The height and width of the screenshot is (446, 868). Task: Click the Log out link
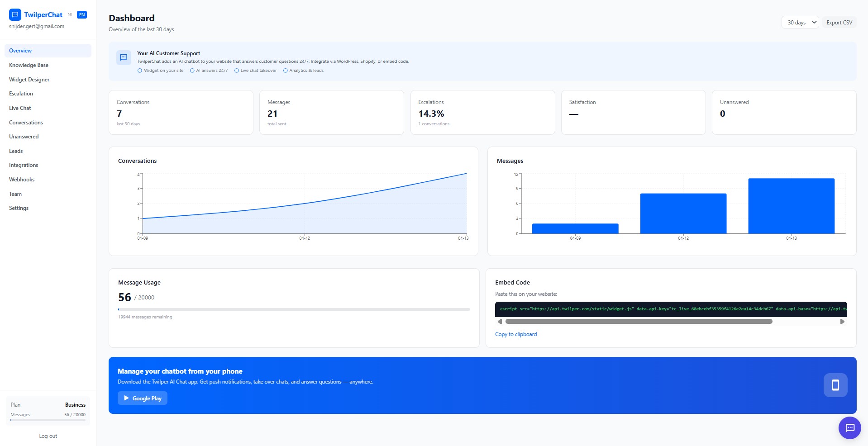[48, 436]
